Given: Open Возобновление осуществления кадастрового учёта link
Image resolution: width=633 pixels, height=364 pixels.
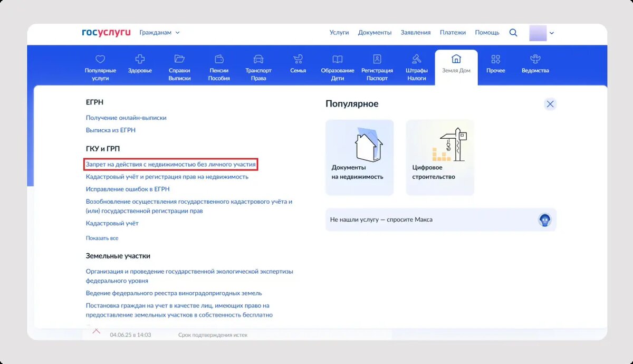Looking at the screenshot, I should point(189,206).
